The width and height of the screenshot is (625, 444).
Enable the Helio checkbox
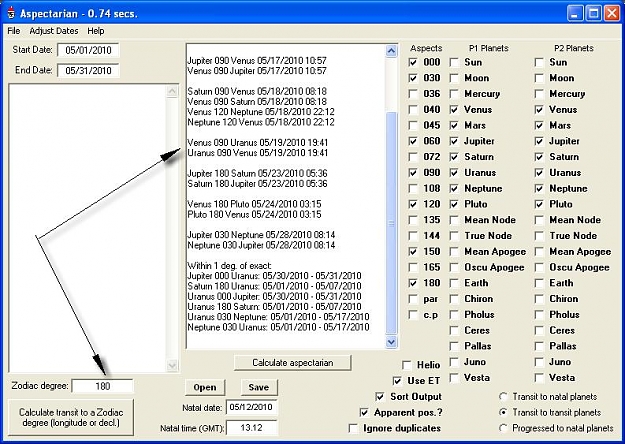[407, 365]
